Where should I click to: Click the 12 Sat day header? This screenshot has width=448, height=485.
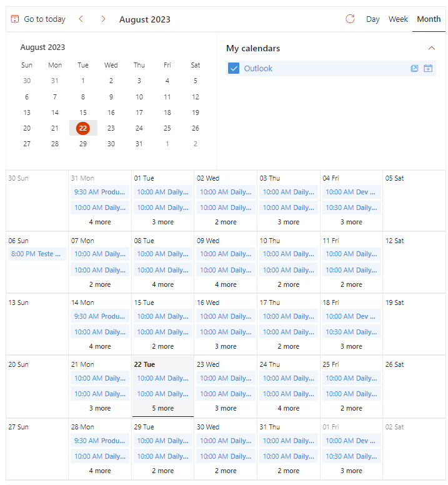(x=394, y=241)
